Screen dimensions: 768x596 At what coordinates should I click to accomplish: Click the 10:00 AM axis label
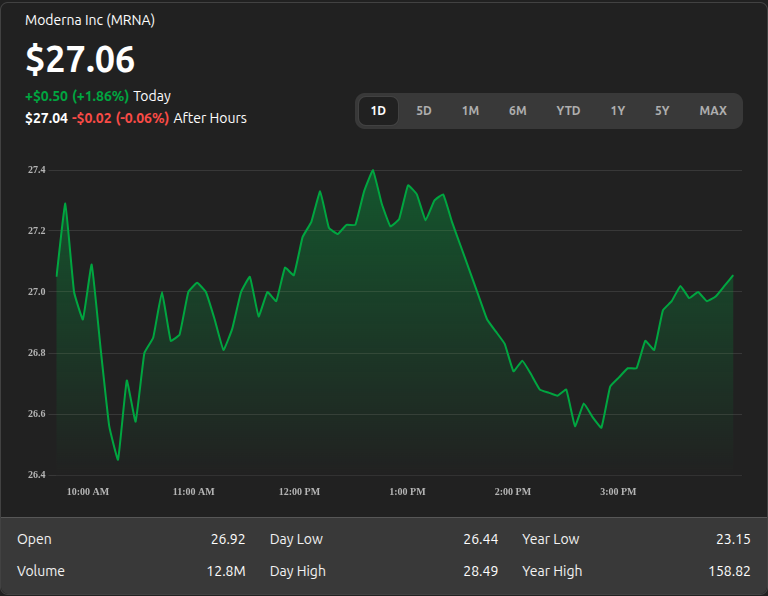[x=88, y=492]
